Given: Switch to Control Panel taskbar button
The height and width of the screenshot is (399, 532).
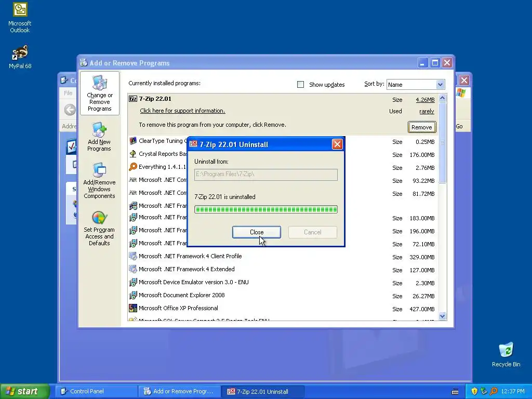Looking at the screenshot, I should point(96,391).
